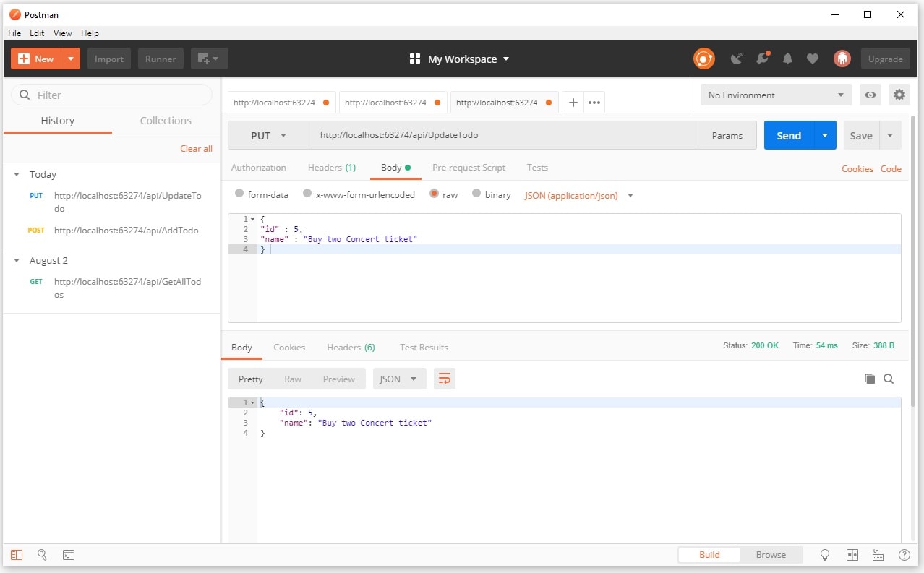Image resolution: width=924 pixels, height=573 pixels.
Task: Click the response search magnifier icon
Action: point(889,379)
